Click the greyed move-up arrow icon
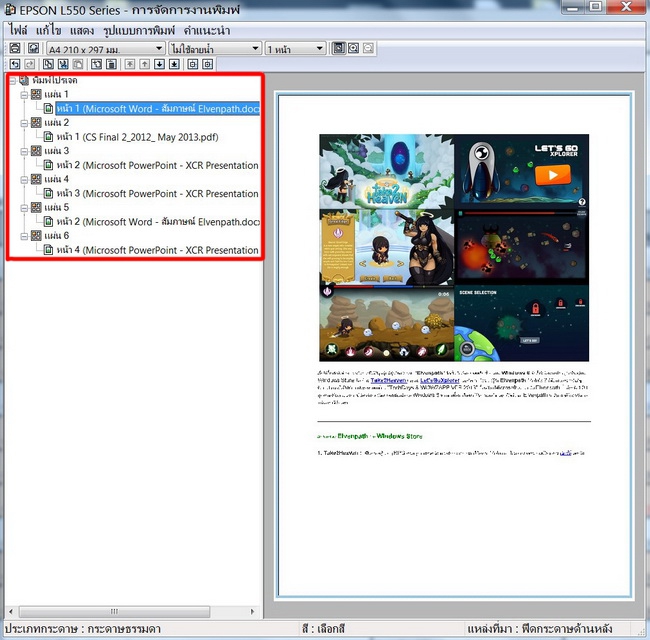Viewport: 650px width, 640px height. pyautogui.click(x=145, y=64)
